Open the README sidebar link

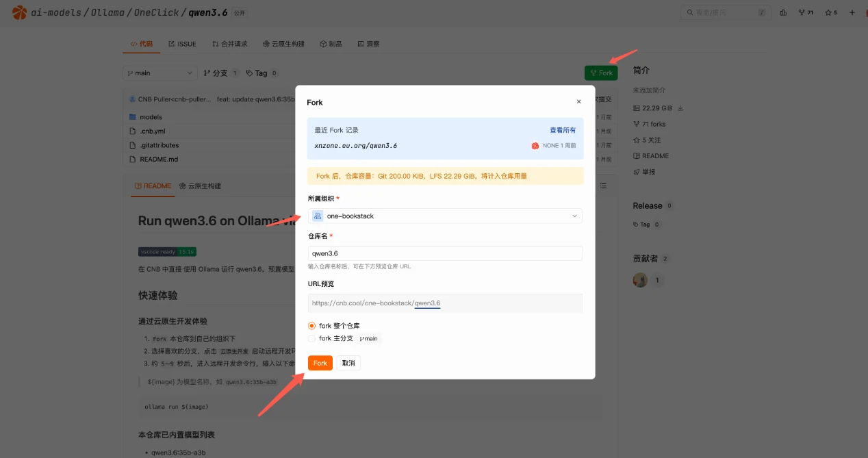(x=650, y=155)
